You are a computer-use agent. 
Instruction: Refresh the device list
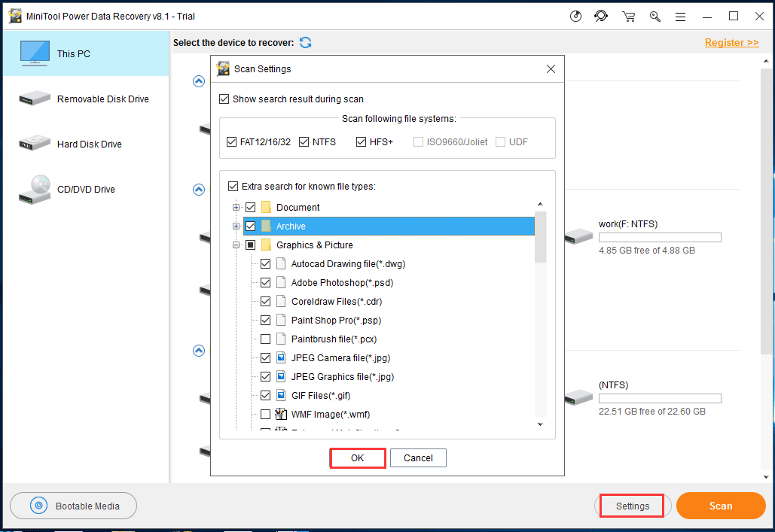[x=305, y=43]
